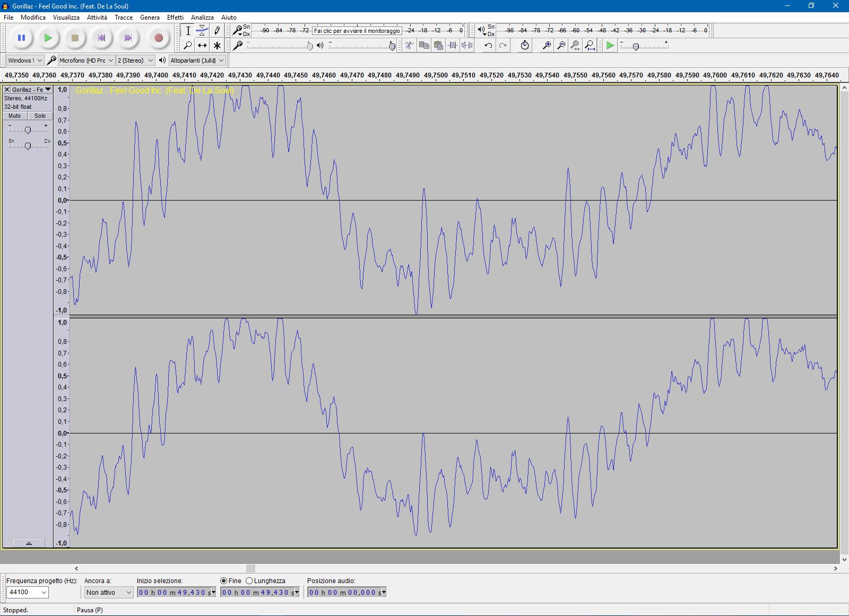Skip to end of the track

(128, 38)
